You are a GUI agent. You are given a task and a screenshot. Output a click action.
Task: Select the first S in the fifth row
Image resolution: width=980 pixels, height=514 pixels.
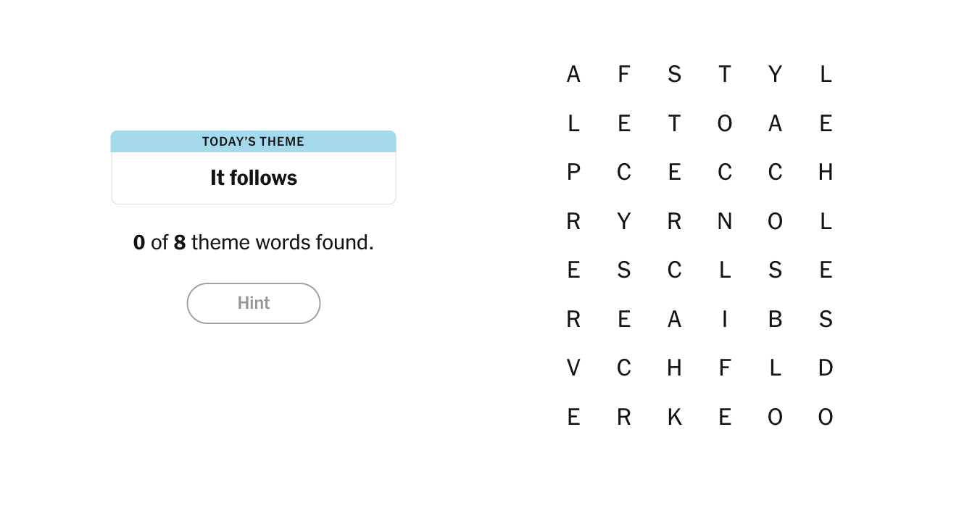click(623, 270)
